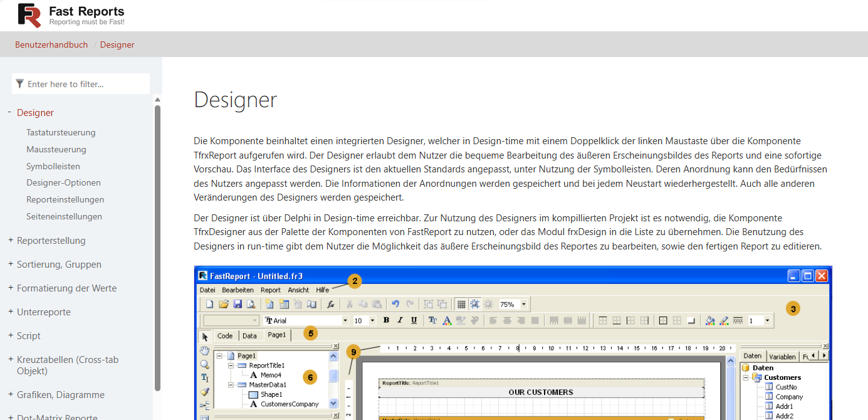Click the Open folder toolbar icon
This screenshot has width=868, height=420.
(x=224, y=304)
